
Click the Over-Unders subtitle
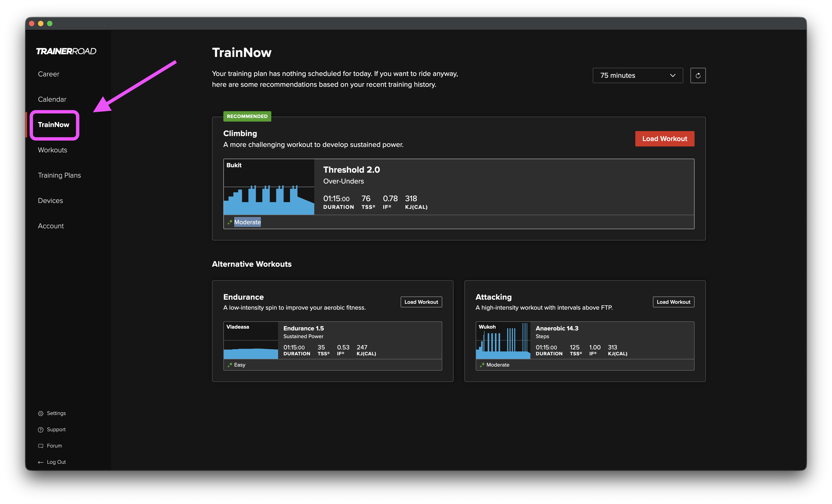[x=343, y=181]
